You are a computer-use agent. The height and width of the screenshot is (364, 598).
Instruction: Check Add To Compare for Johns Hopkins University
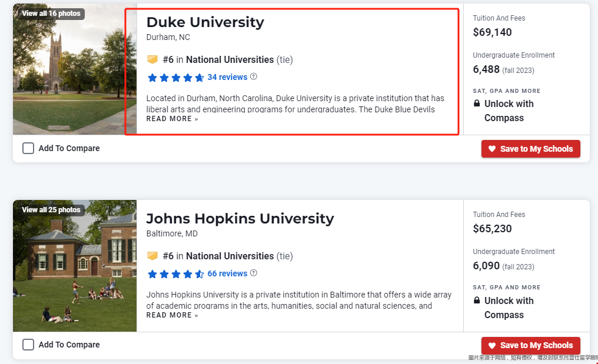click(28, 345)
